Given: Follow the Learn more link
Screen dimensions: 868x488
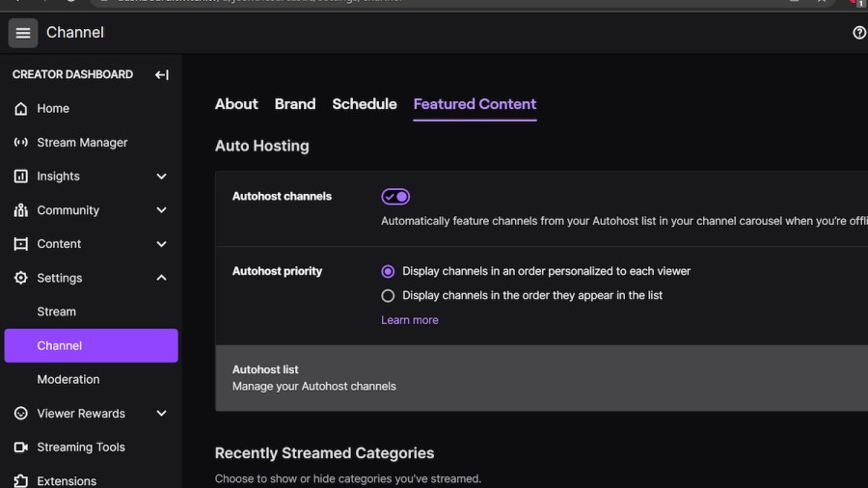Looking at the screenshot, I should point(410,320).
